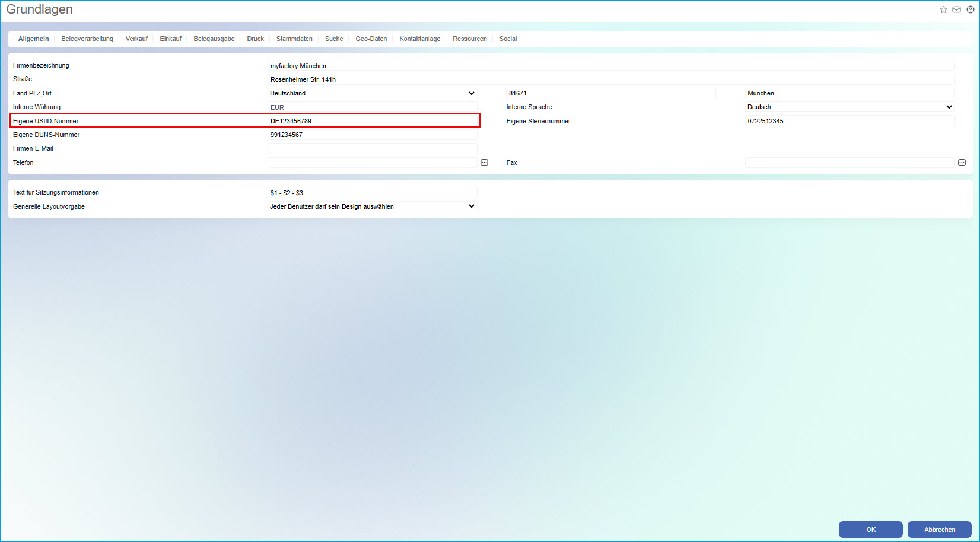Click the Straße label
980x542 pixels.
click(x=23, y=79)
